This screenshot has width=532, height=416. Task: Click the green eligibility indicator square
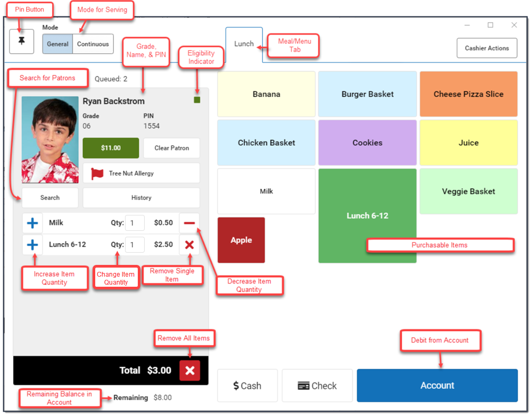[197, 100]
